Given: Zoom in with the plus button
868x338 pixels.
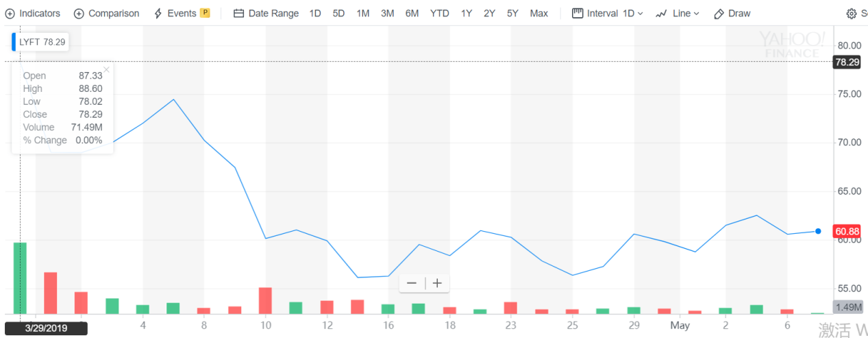Looking at the screenshot, I should (437, 283).
